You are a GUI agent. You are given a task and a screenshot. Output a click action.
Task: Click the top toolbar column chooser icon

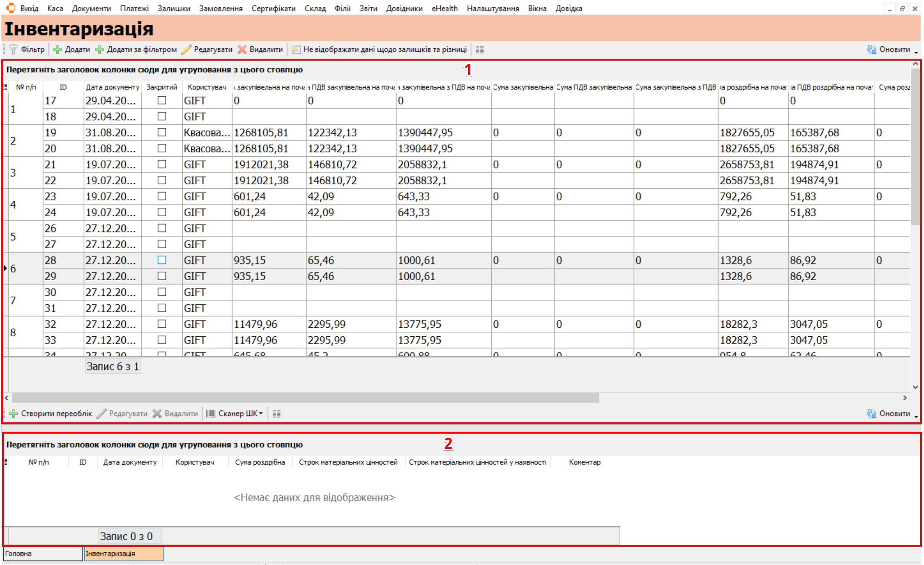(x=479, y=50)
